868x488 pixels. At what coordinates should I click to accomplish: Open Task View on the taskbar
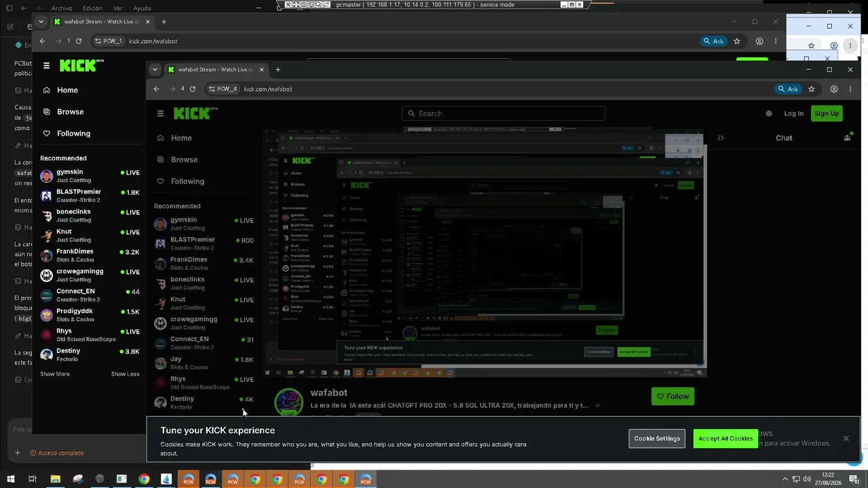33,479
